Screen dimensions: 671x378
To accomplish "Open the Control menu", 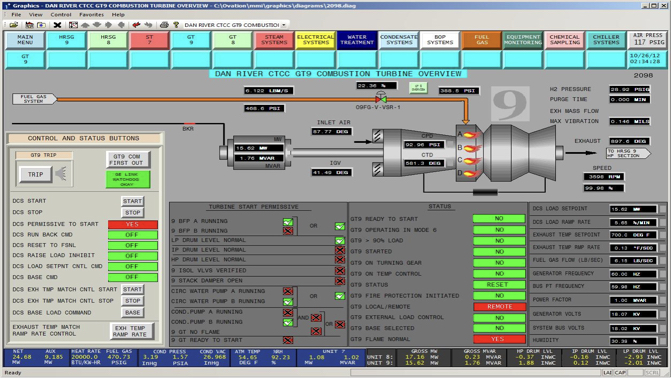I will tap(61, 15).
